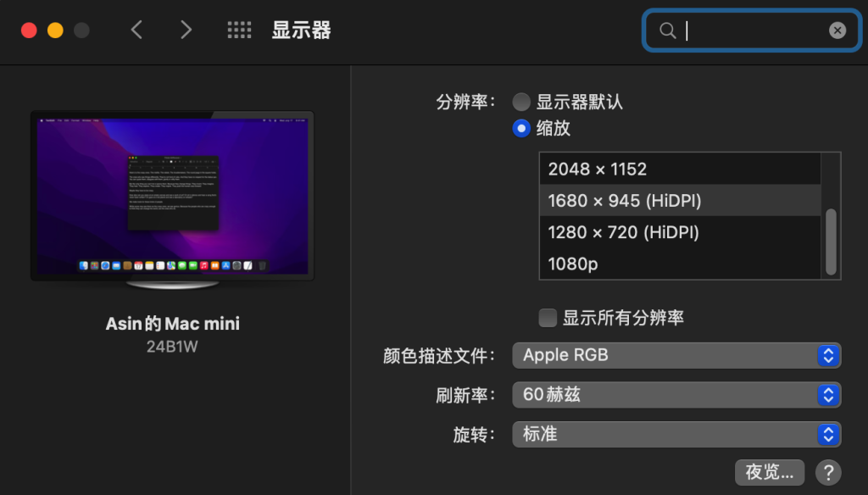Click the search magnifier icon

[667, 30]
